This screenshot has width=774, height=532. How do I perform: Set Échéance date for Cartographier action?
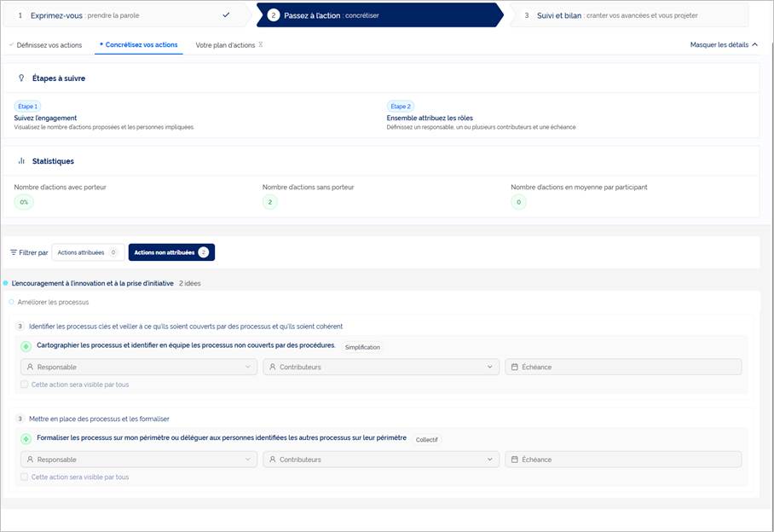623,367
